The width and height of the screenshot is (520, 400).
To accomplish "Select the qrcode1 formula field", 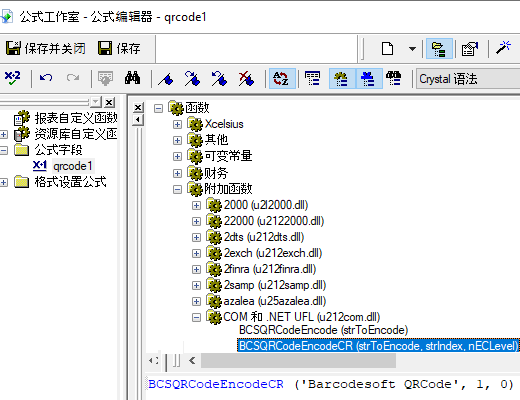I will [72, 166].
